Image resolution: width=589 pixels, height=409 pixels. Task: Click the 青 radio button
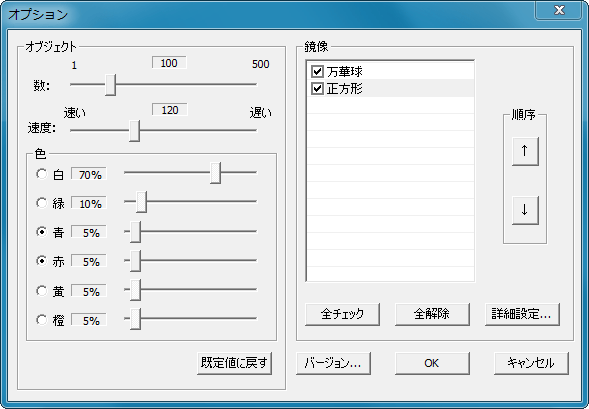pos(41,232)
